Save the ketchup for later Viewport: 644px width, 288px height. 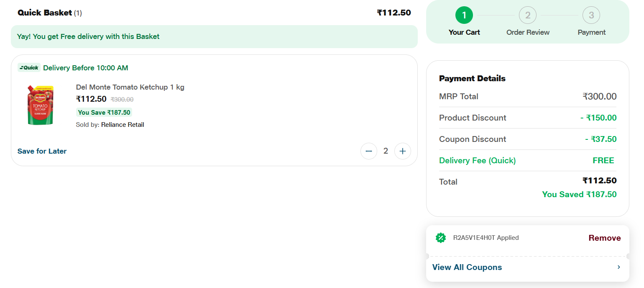[x=42, y=151]
